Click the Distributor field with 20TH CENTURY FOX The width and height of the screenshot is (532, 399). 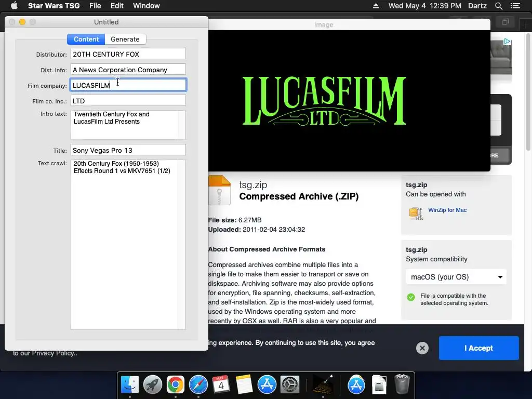(x=128, y=54)
